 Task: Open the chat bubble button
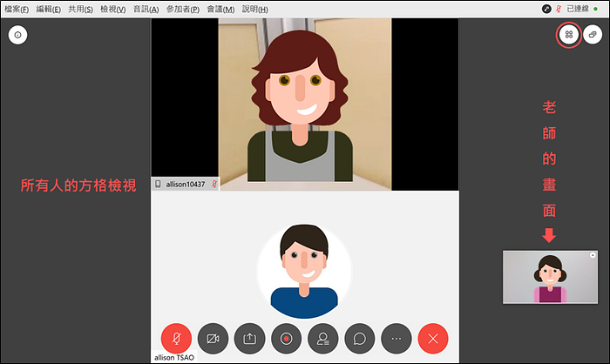(359, 339)
